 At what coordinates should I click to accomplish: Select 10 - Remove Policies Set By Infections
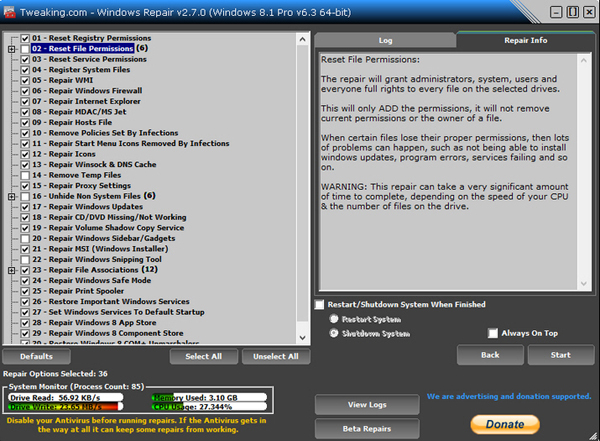105,133
